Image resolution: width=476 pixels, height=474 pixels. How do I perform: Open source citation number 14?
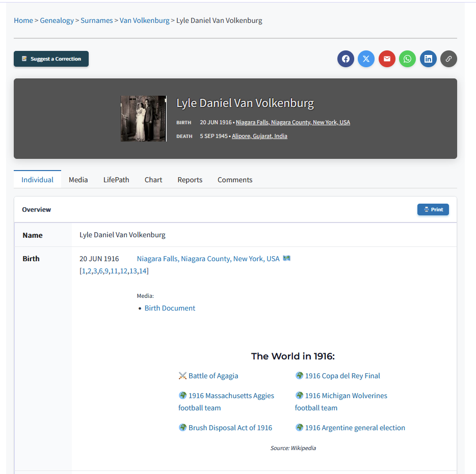pos(143,271)
